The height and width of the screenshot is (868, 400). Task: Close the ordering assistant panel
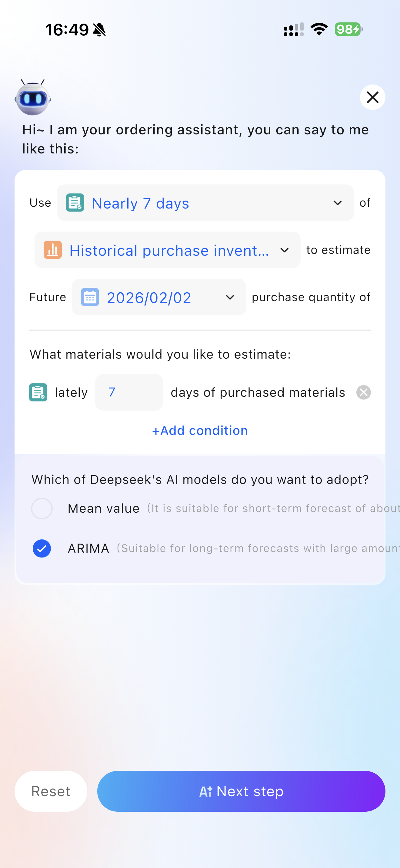372,97
